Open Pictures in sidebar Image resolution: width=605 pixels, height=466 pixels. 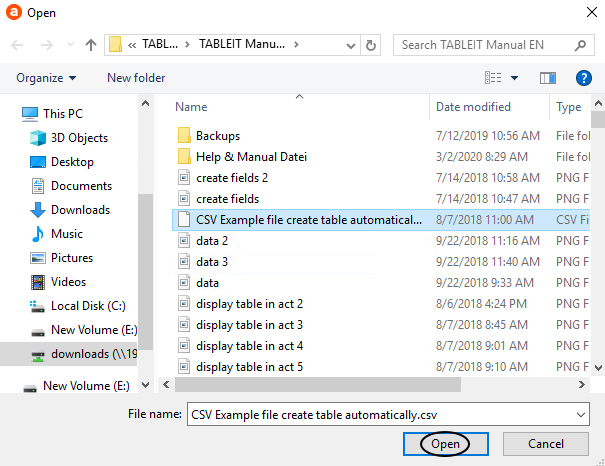[x=62, y=258]
